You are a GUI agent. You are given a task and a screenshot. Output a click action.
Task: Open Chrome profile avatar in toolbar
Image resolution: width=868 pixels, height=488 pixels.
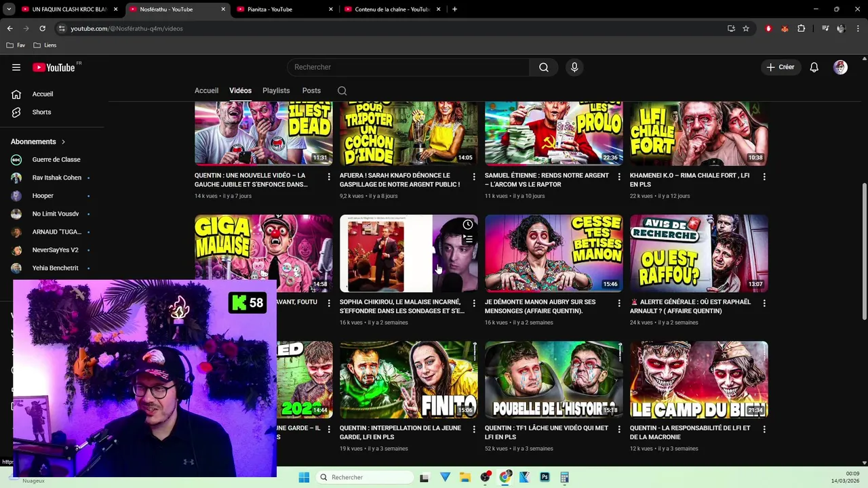[841, 28]
